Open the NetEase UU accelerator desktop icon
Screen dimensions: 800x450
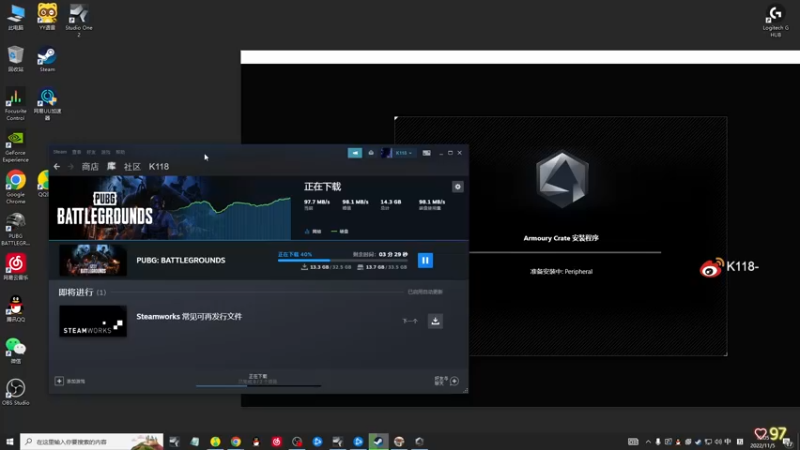point(47,105)
